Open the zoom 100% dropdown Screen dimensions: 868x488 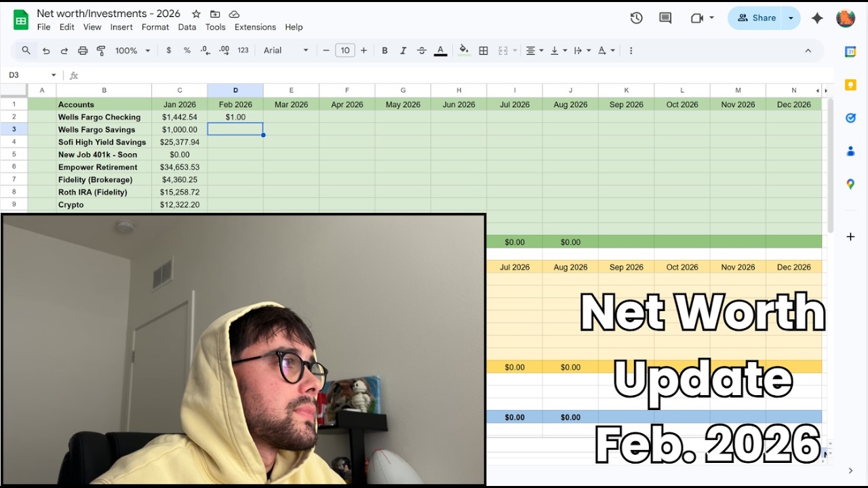point(132,50)
